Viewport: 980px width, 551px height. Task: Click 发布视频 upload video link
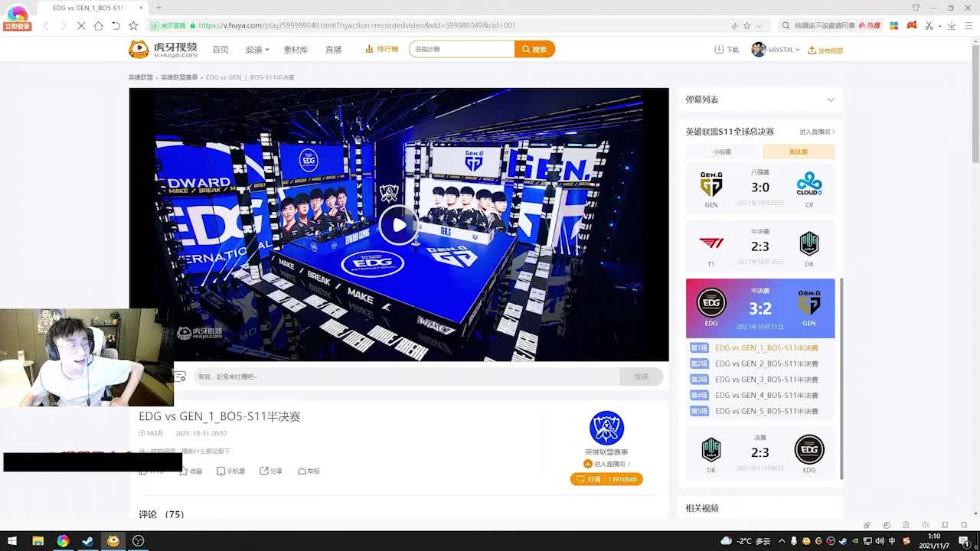click(x=825, y=51)
